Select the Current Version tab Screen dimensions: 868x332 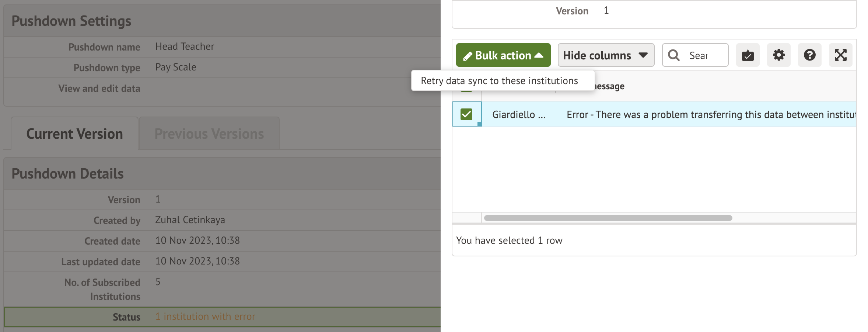tap(74, 134)
